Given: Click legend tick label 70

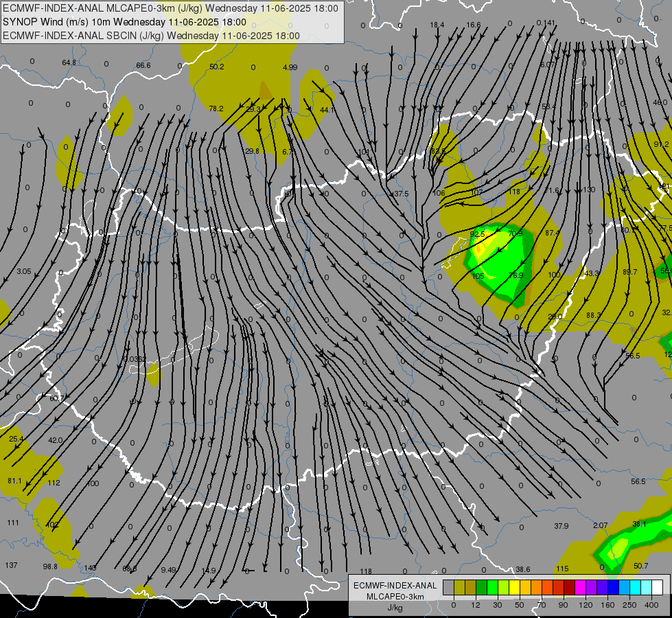Looking at the screenshot, I should [x=542, y=605].
